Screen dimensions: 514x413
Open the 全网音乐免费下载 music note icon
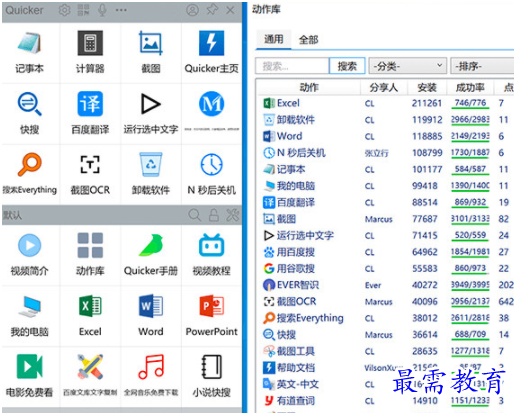[151, 367]
